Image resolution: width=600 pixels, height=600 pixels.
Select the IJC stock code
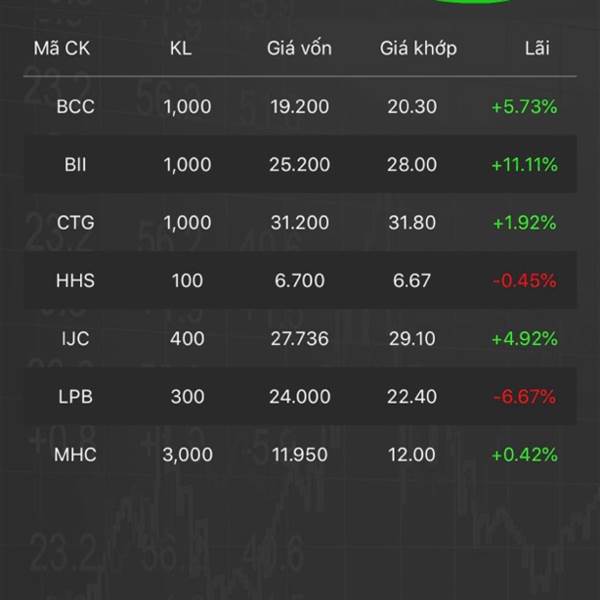click(75, 339)
